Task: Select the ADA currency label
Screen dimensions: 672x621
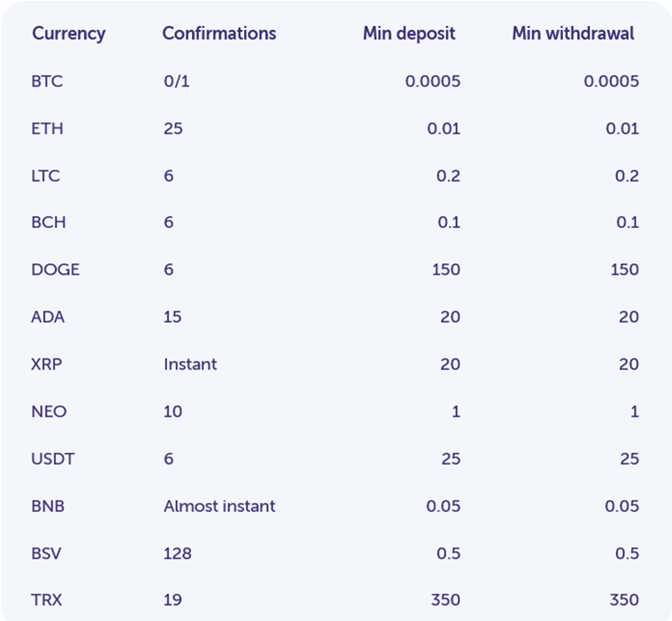Action: click(48, 317)
